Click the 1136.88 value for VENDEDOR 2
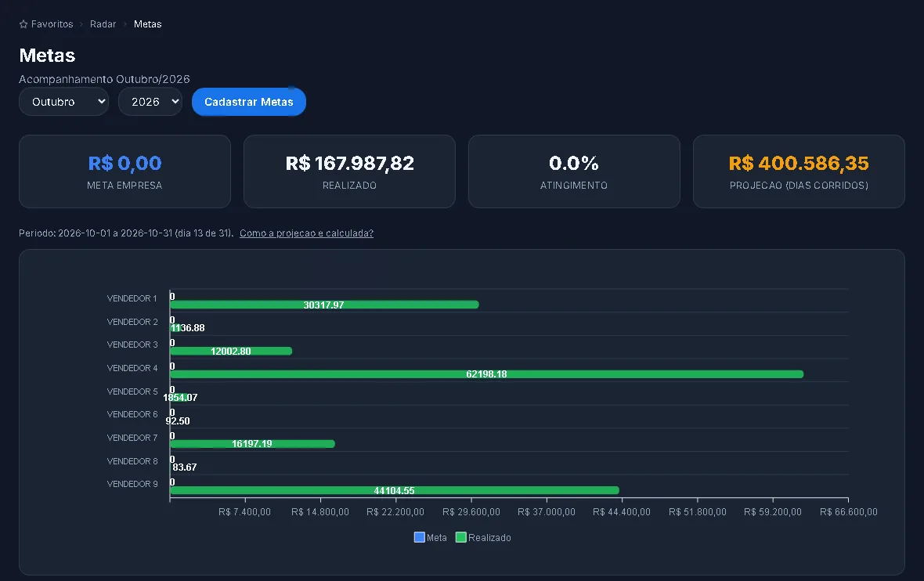The width and height of the screenshot is (924, 581). click(188, 328)
